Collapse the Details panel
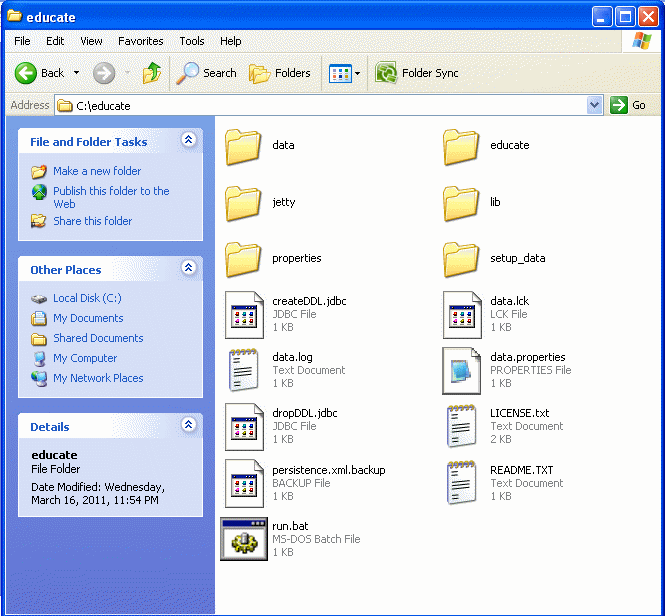Viewport: 665px width, 616px height. point(188,426)
